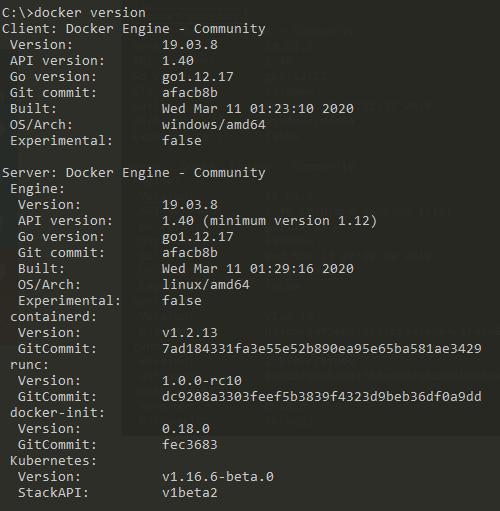Click the windows/amd64 OS/Arch value
Viewport: 500px width, 511px height.
(214, 125)
